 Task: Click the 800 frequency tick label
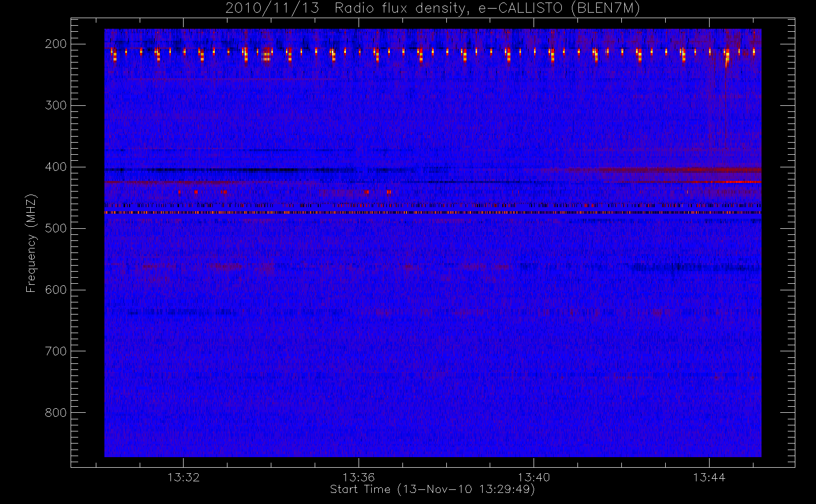coord(56,413)
